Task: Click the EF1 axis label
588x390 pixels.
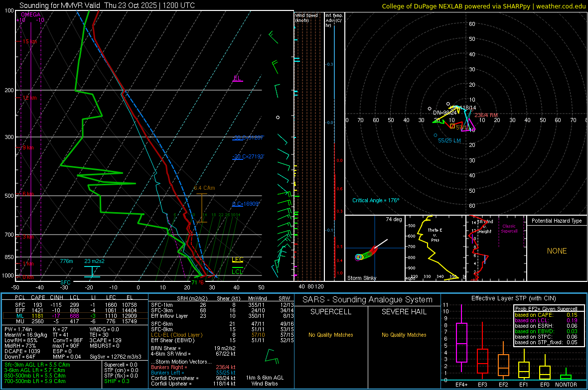Action: click(524, 385)
